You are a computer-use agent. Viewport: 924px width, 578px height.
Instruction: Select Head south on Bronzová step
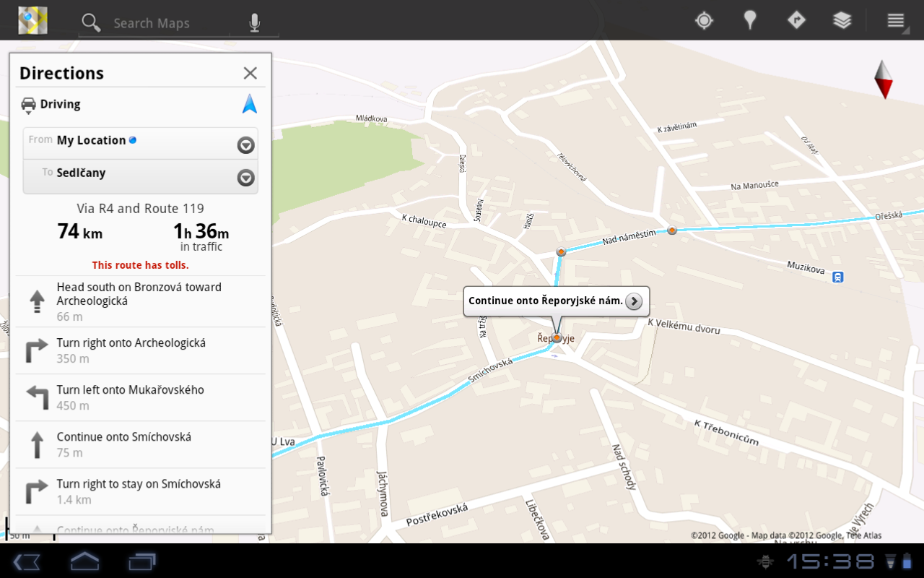(x=141, y=301)
